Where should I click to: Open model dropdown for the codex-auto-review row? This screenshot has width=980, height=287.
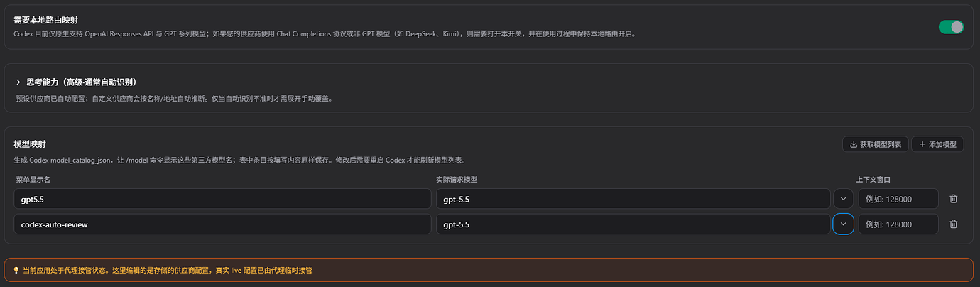click(x=843, y=224)
